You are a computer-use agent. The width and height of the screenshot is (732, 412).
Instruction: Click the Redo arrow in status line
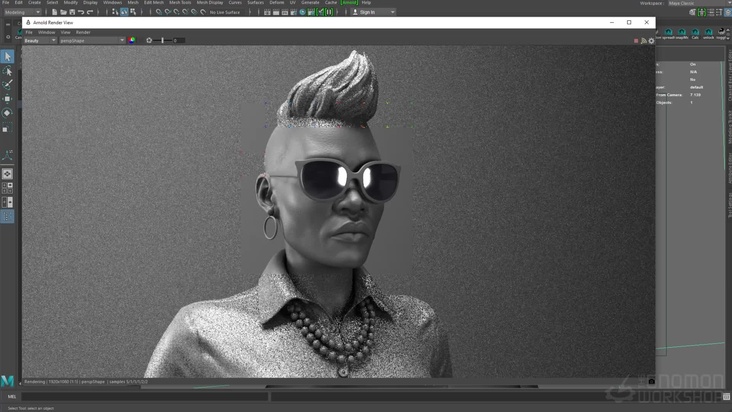tap(90, 12)
